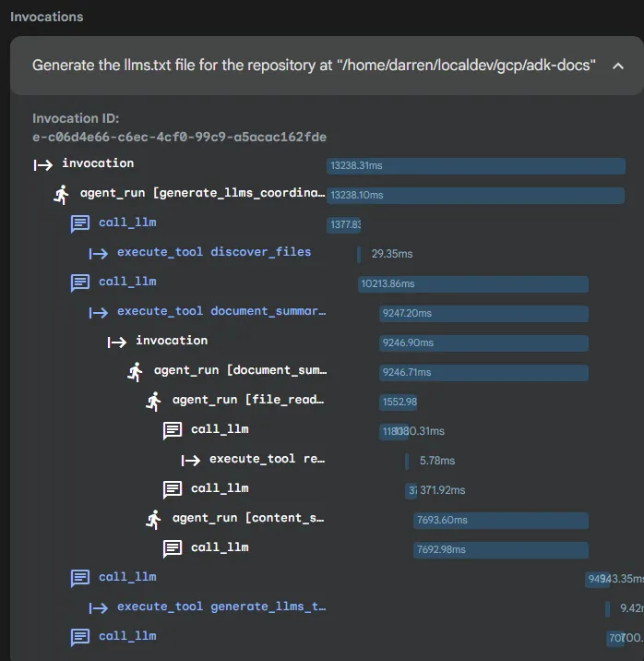Select the execute_tool discover_files span

pyautogui.click(x=214, y=252)
